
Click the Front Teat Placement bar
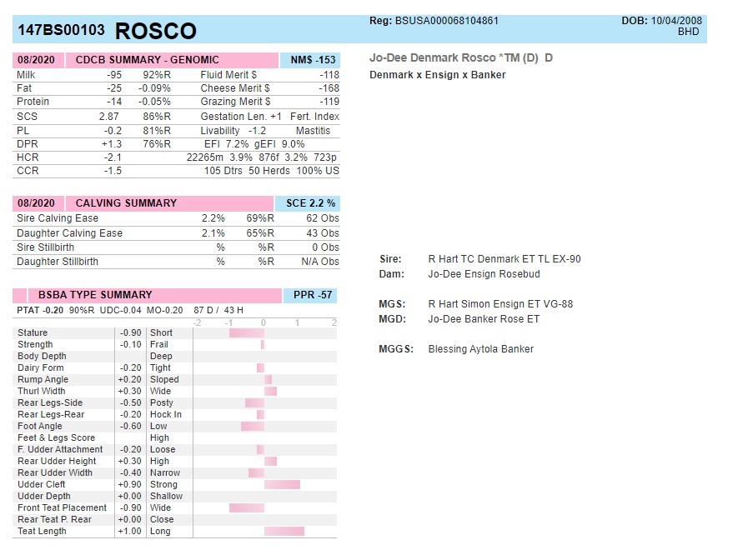[247, 507]
